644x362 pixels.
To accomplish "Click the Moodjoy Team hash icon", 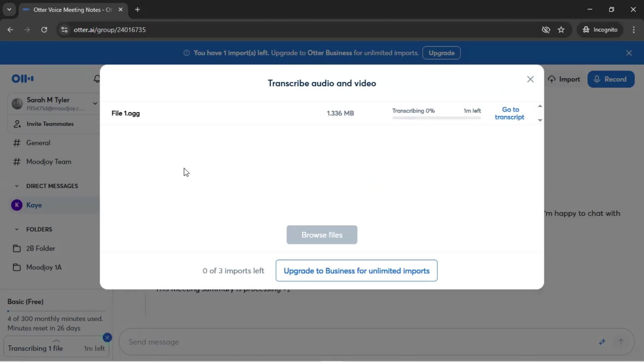I will tap(17, 162).
